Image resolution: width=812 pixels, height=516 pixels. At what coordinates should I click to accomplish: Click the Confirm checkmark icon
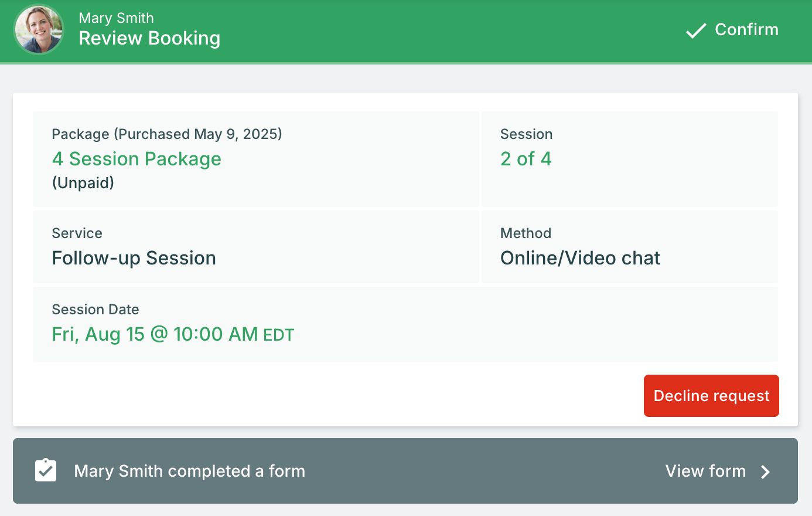696,30
